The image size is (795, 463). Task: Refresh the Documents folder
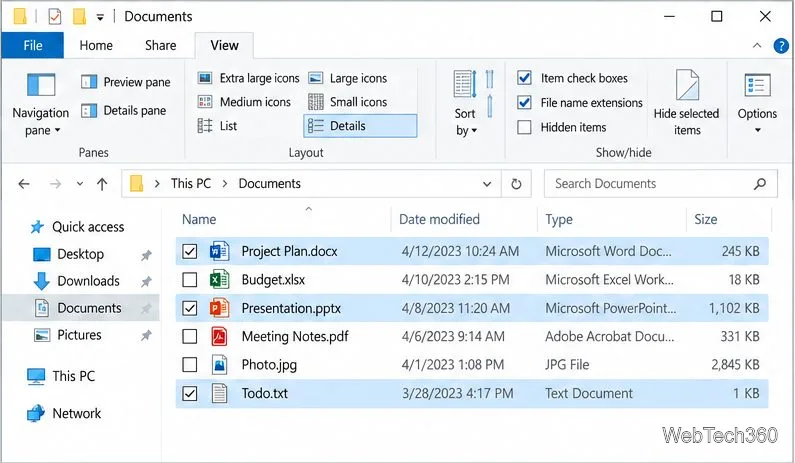point(516,184)
